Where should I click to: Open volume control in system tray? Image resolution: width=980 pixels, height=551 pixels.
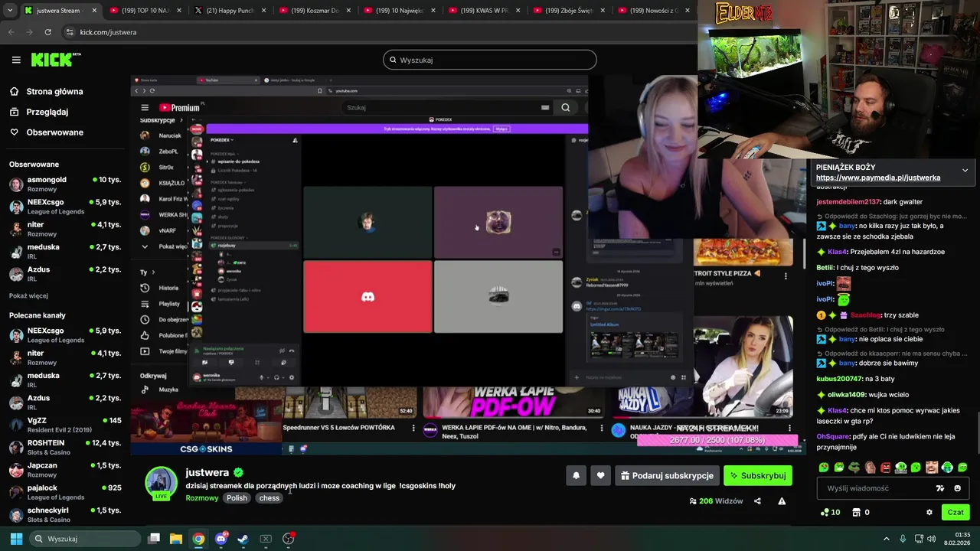[932, 539]
